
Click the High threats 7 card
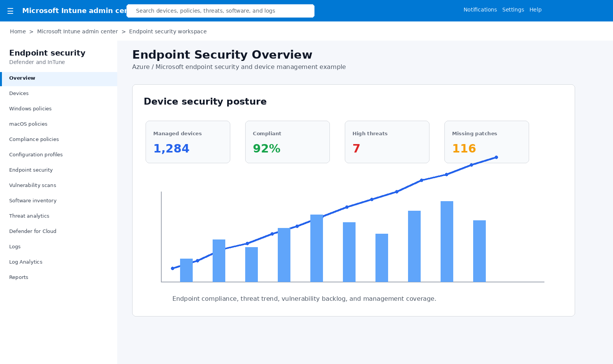pos(387,142)
